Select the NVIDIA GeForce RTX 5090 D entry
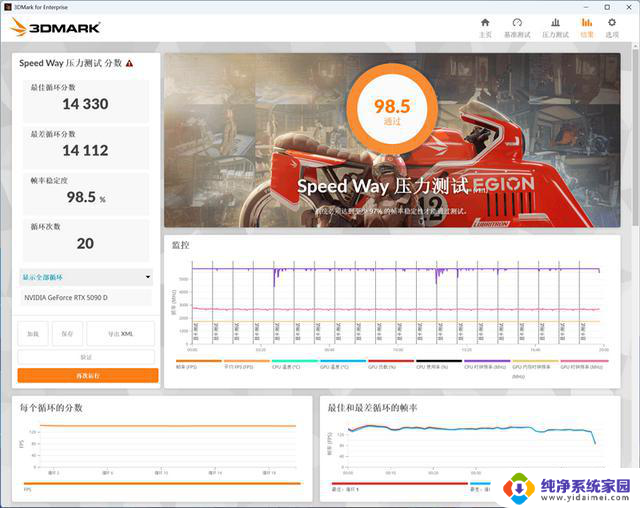The width and height of the screenshot is (640, 508). [x=86, y=297]
